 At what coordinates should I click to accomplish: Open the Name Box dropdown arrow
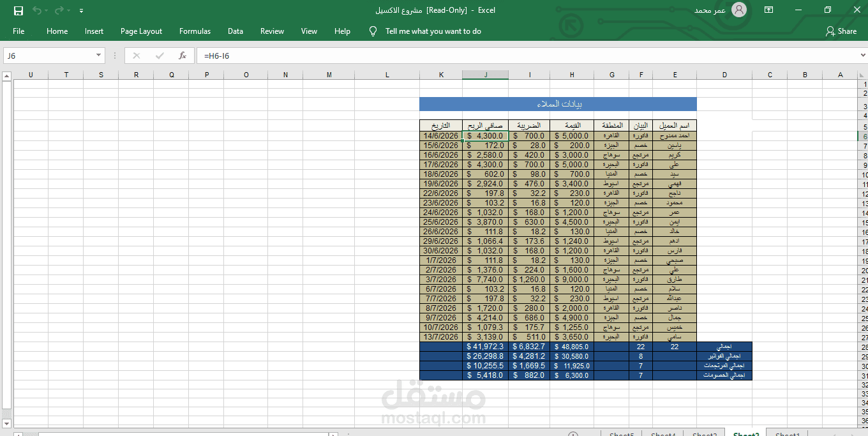point(98,56)
